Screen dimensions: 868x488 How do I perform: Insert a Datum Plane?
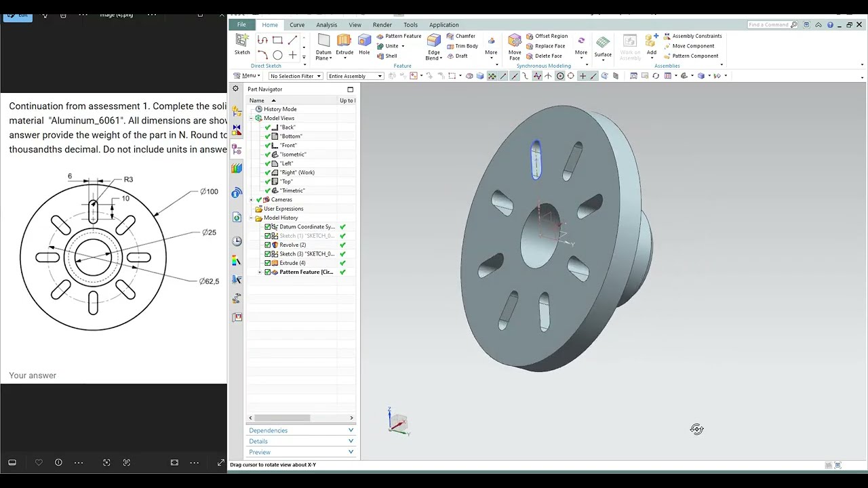point(323,47)
